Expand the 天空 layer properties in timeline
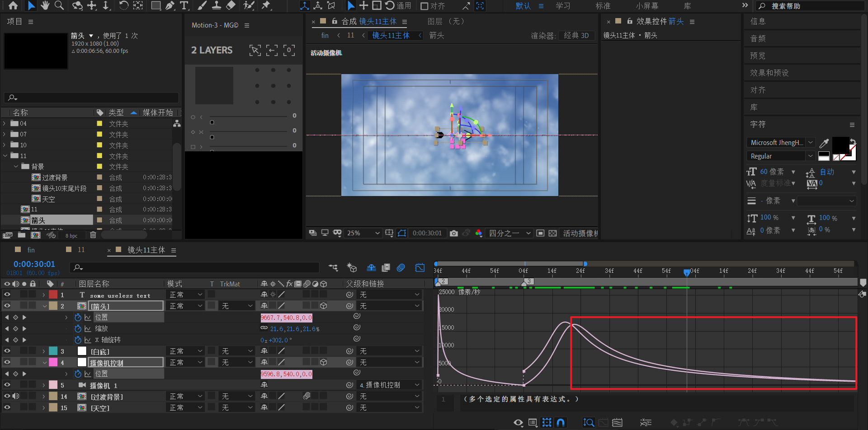This screenshot has height=430, width=868. coord(43,407)
